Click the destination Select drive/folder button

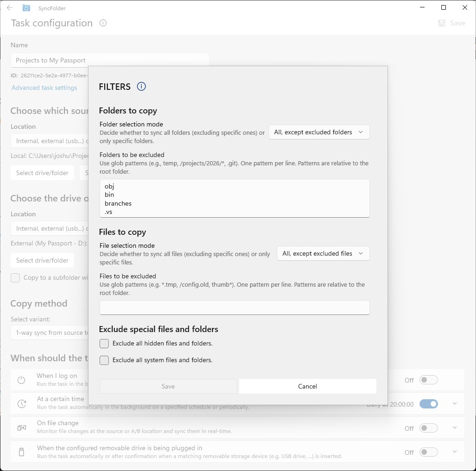[x=42, y=260]
